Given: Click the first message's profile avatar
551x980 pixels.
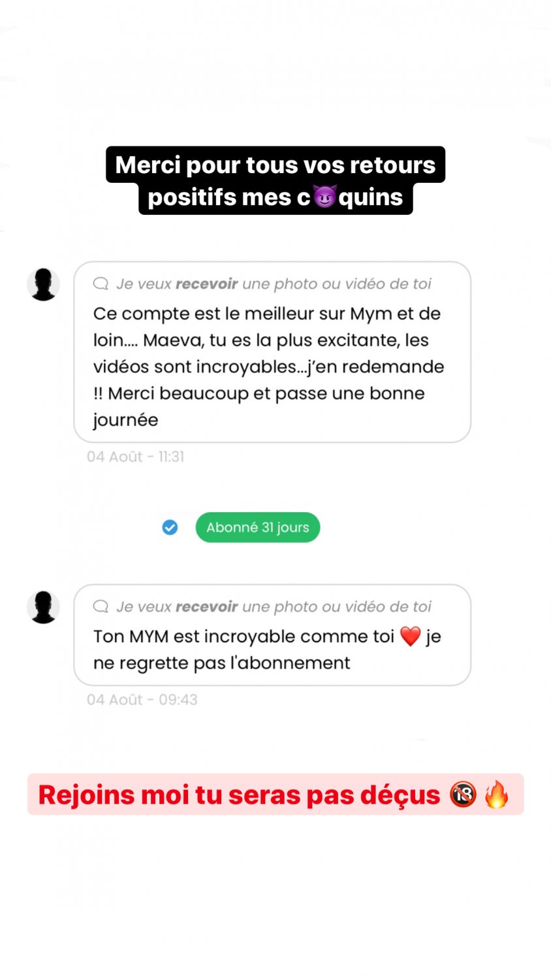Looking at the screenshot, I should [x=43, y=284].
